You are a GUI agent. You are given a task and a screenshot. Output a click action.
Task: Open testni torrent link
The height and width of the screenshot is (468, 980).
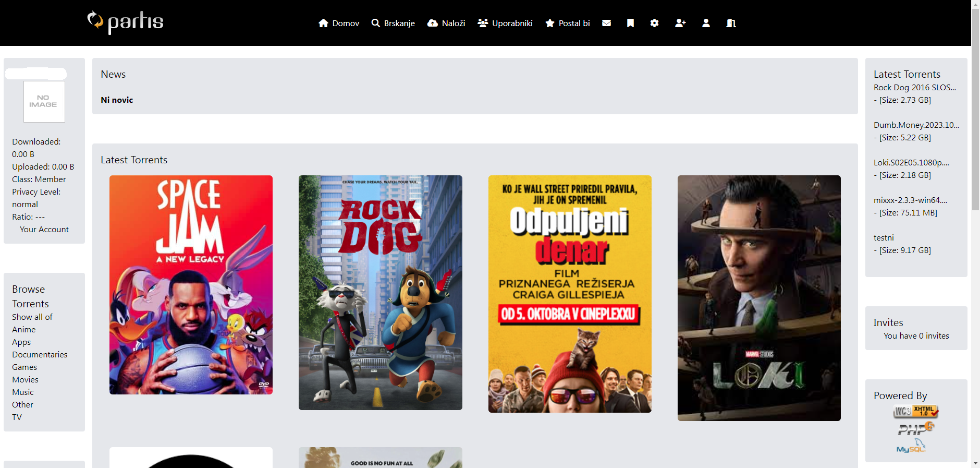884,237
